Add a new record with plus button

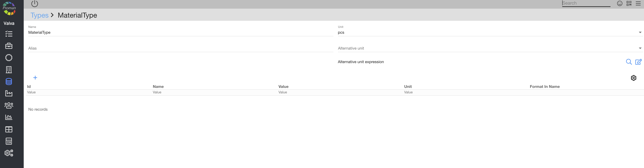35,78
